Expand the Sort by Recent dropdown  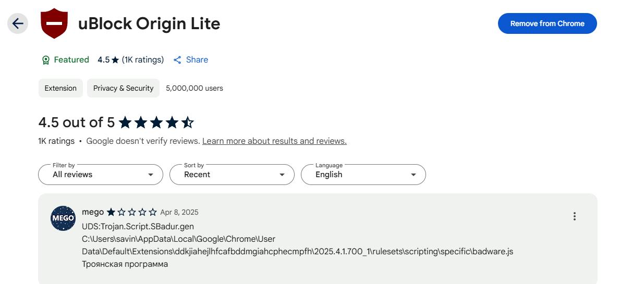point(232,175)
